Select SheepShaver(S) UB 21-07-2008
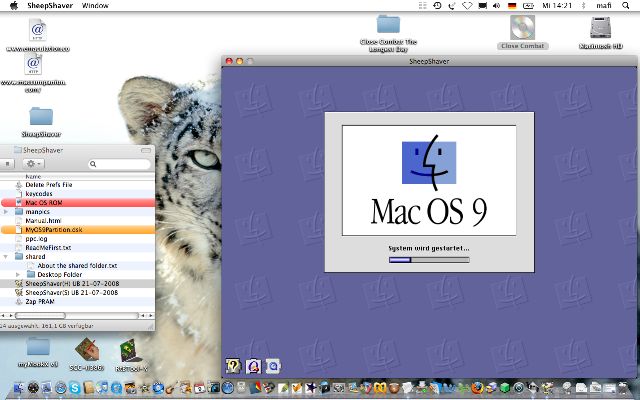Screen dimensions: 640x400 pyautogui.click(x=71, y=293)
